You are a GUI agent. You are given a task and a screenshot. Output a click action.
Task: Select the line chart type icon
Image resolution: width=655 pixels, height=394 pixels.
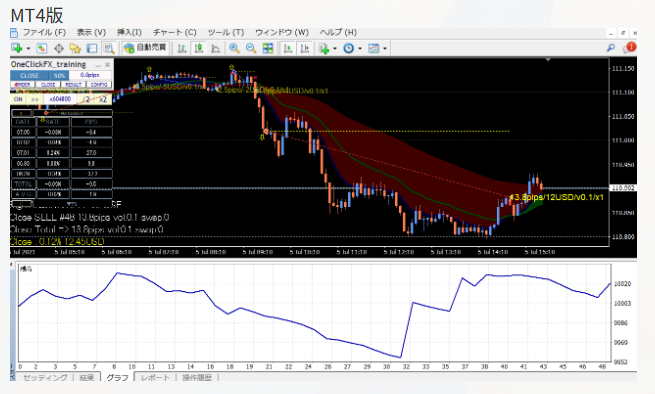coord(216,48)
